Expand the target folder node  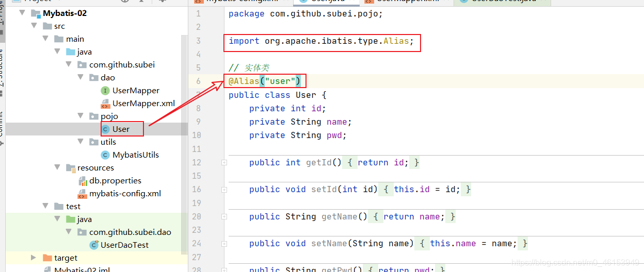point(34,258)
